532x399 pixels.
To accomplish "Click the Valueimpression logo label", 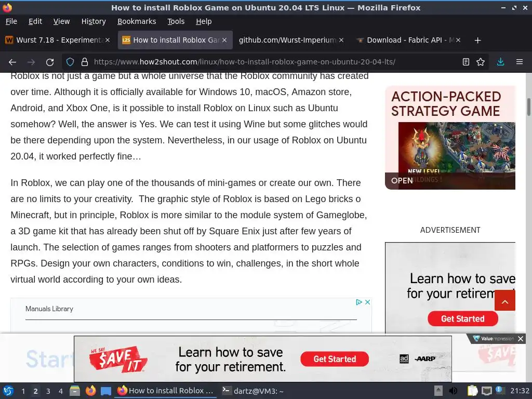I will tap(494, 339).
